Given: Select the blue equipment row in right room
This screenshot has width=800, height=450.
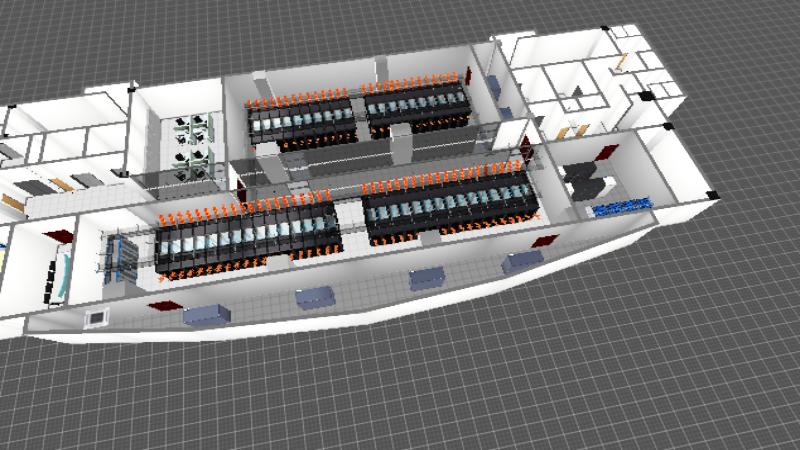Looking at the screenshot, I should pyautogui.click(x=621, y=207).
